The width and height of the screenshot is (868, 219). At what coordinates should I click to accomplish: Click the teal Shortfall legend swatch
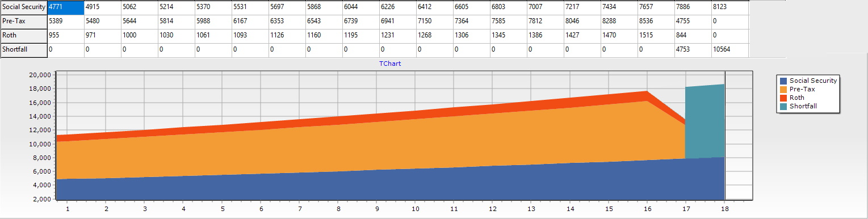784,106
